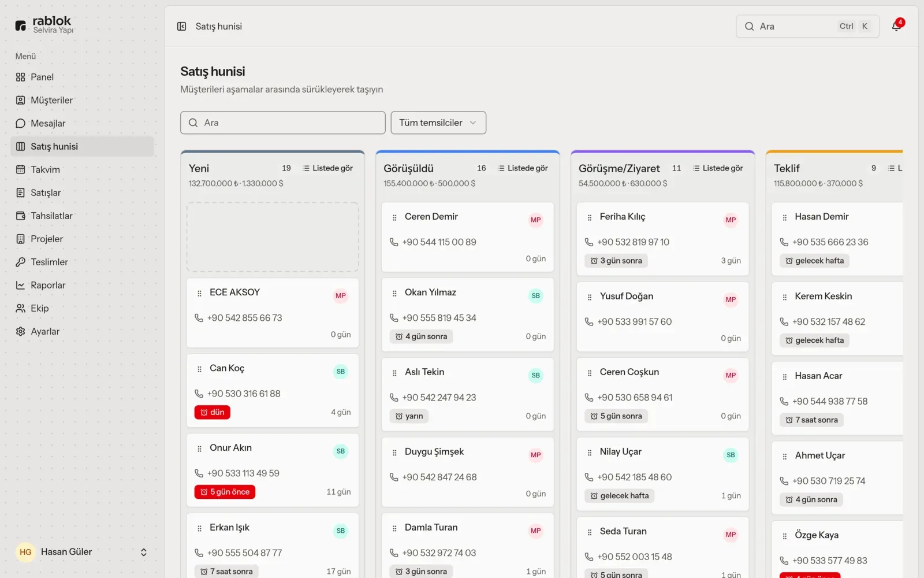Screen dimensions: 924x578
Task: Click Listede gör in Görüşüldü column
Action: point(523,168)
